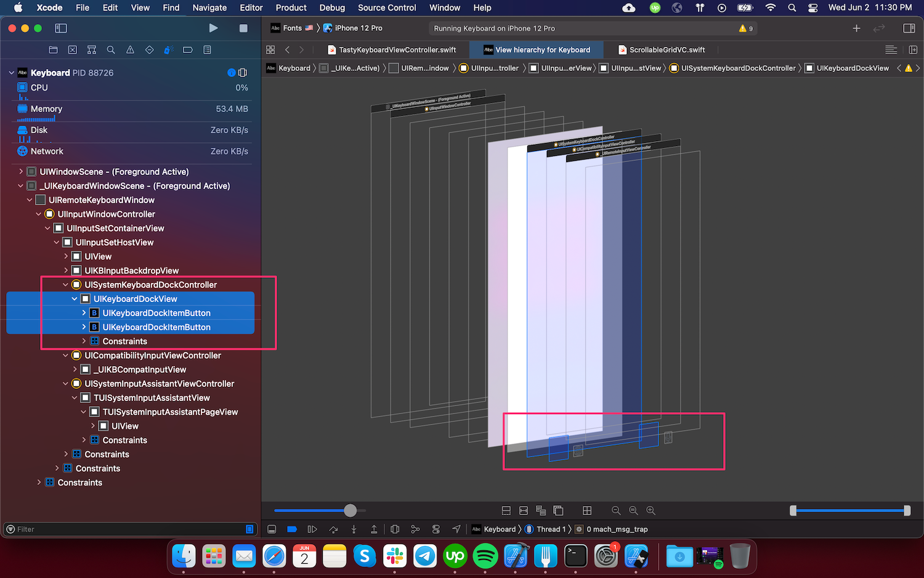This screenshot has height=578, width=924.
Task: Add editor on right
Action: (913, 50)
